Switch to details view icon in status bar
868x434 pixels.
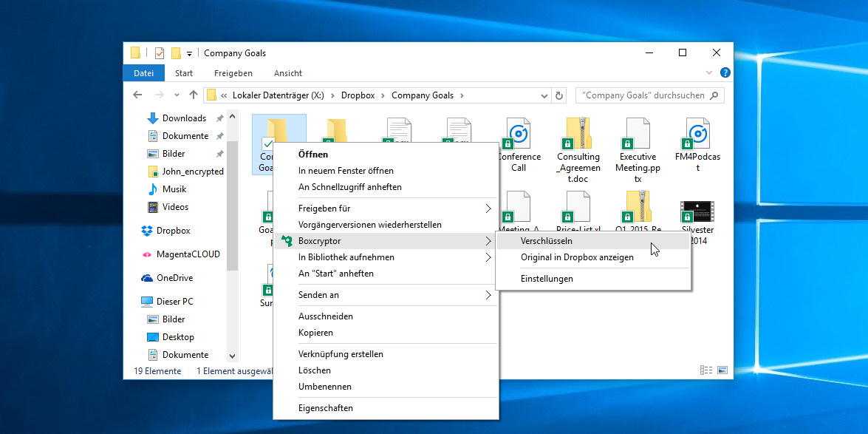coord(705,370)
